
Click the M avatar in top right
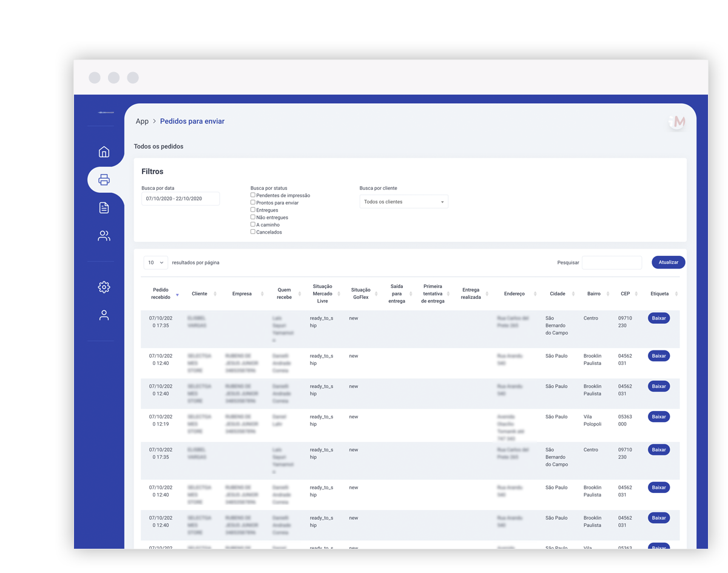(678, 122)
